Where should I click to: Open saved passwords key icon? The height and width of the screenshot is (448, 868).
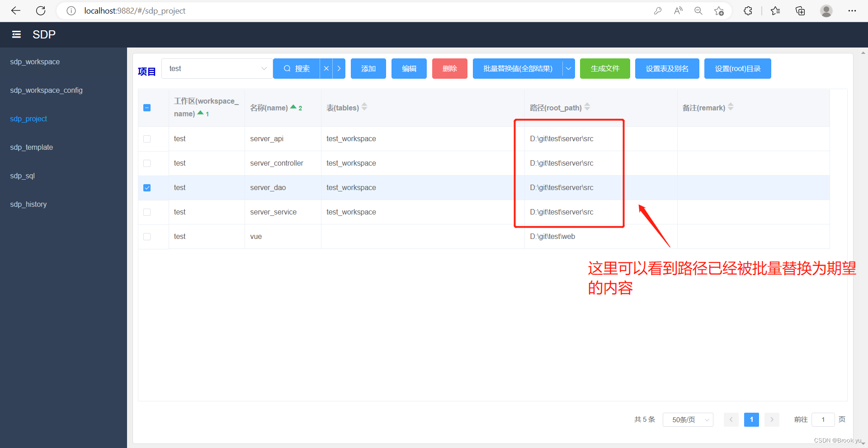[658, 11]
